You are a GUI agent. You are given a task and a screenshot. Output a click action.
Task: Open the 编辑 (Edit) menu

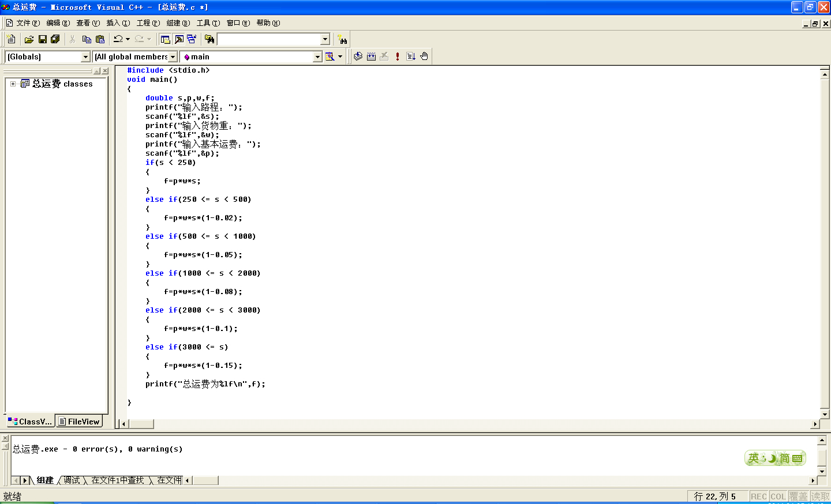58,23
